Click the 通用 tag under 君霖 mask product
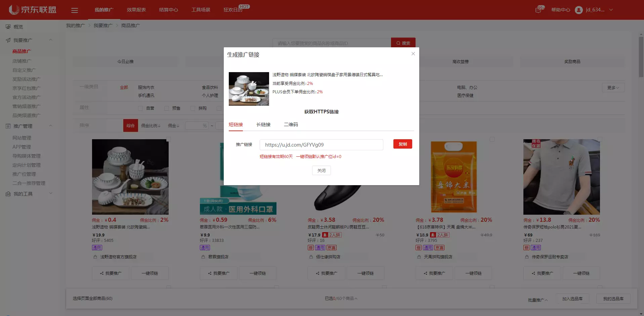 tap(205, 248)
